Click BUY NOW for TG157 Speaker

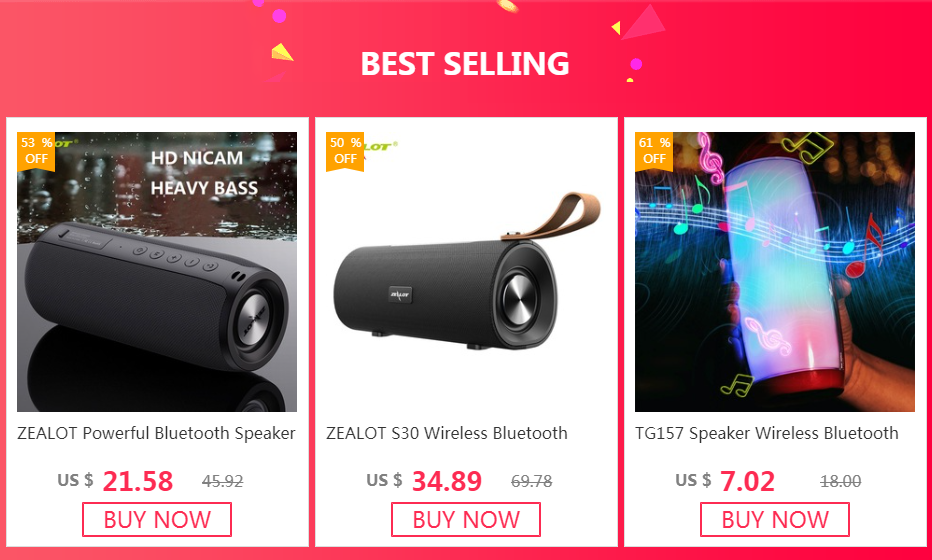[x=775, y=520]
